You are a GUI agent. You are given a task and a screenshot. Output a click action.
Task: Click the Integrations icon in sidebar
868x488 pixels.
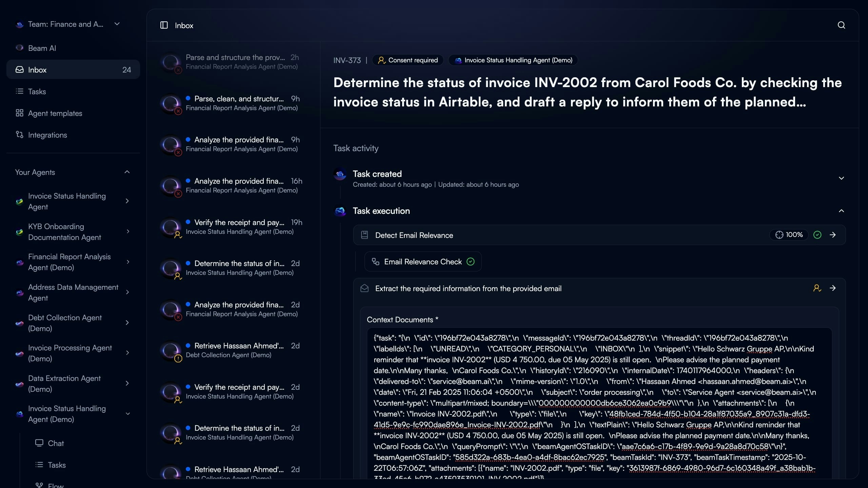(20, 135)
